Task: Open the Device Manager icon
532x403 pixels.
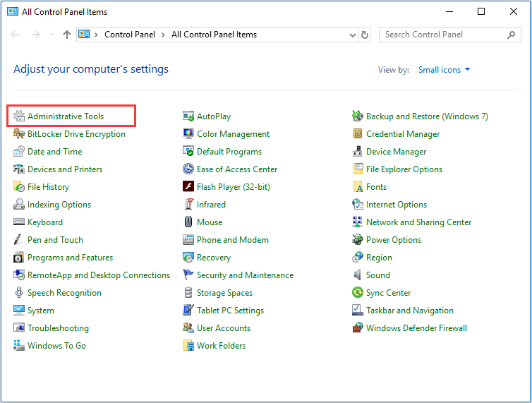Action: [x=358, y=152]
